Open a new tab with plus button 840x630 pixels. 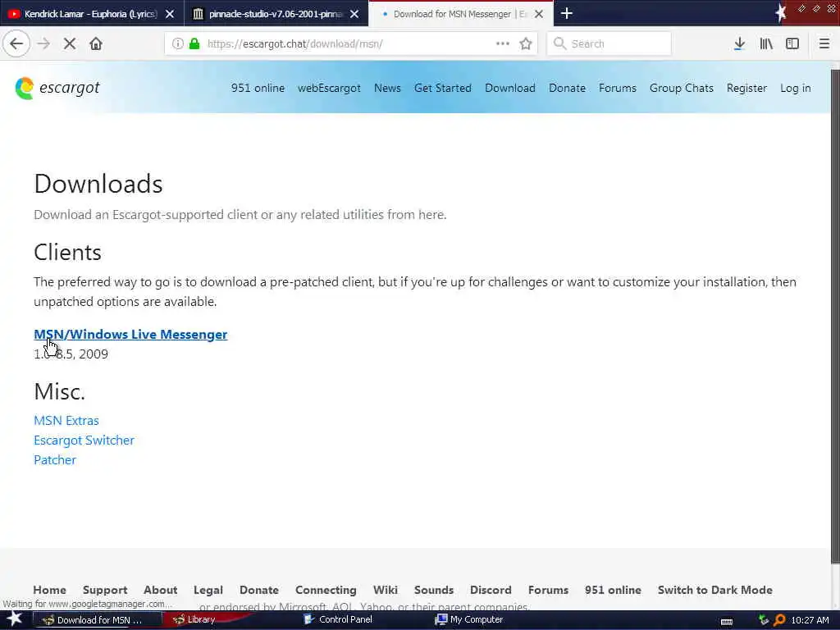567,13
